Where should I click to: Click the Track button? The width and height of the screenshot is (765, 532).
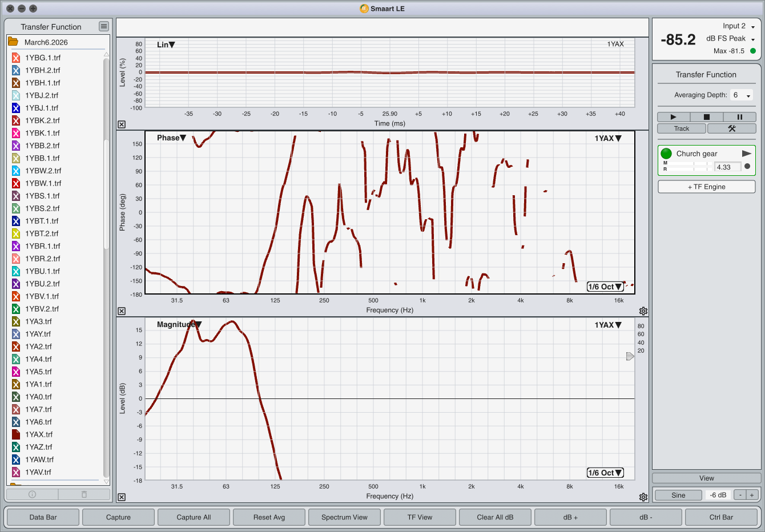coord(682,128)
